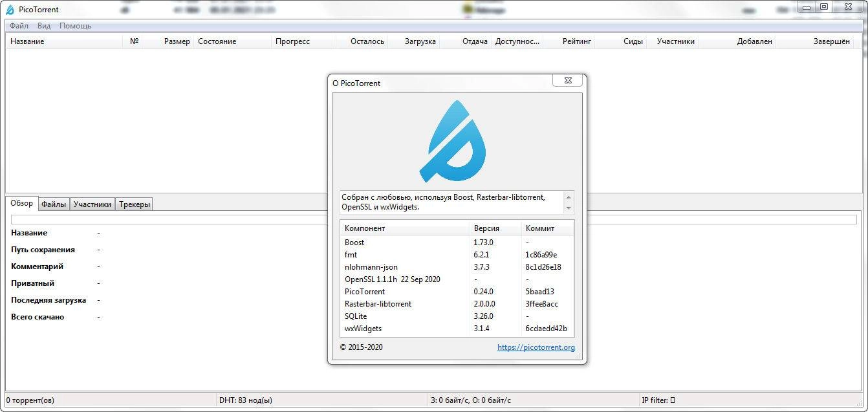Sort torrents by Рейтинг column
The height and width of the screenshot is (412, 868).
point(569,41)
